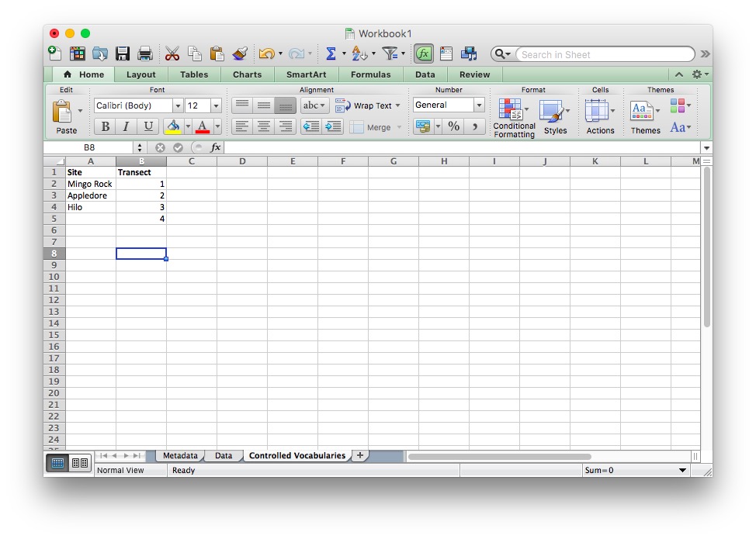This screenshot has height=539, width=756.
Task: Click the Increase Indent icon
Action: pyautogui.click(x=333, y=126)
